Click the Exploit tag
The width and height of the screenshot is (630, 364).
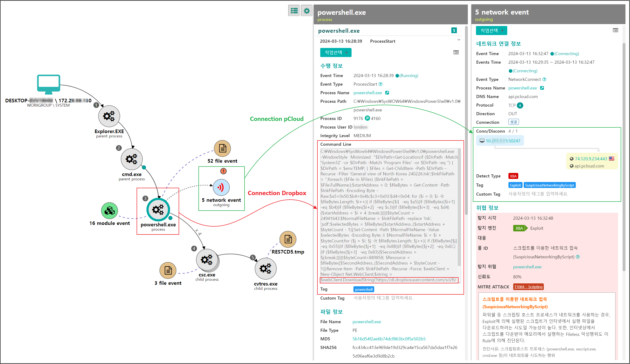click(x=515, y=185)
